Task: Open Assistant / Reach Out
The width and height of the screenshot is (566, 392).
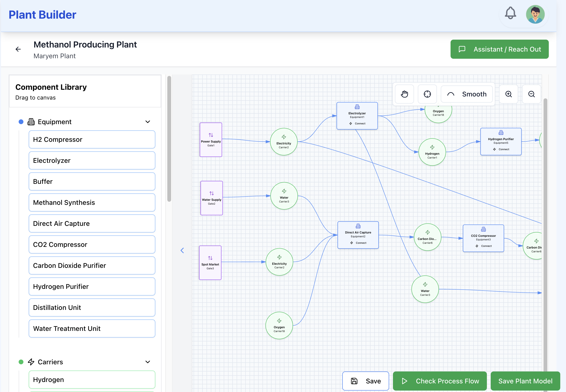Action: coord(499,49)
